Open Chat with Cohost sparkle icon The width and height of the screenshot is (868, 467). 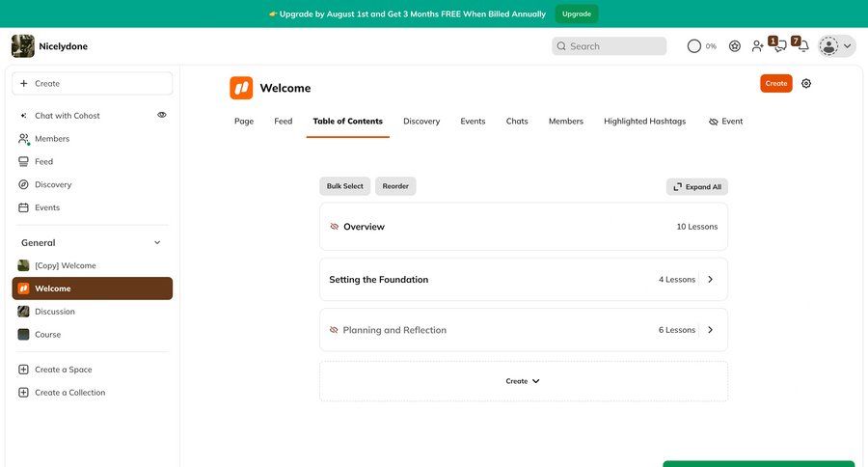point(23,116)
